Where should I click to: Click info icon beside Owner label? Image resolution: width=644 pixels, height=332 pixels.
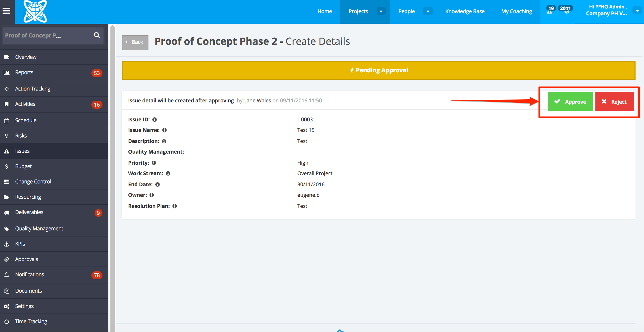click(152, 195)
